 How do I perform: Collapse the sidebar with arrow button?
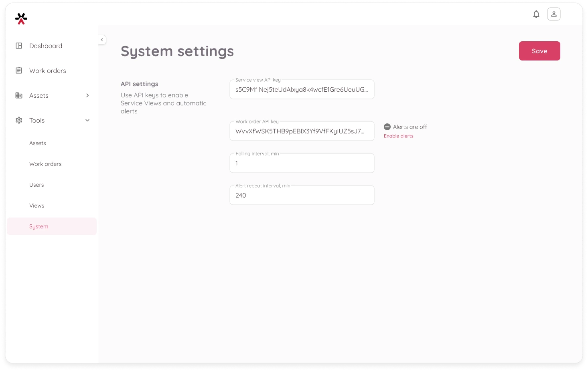102,40
